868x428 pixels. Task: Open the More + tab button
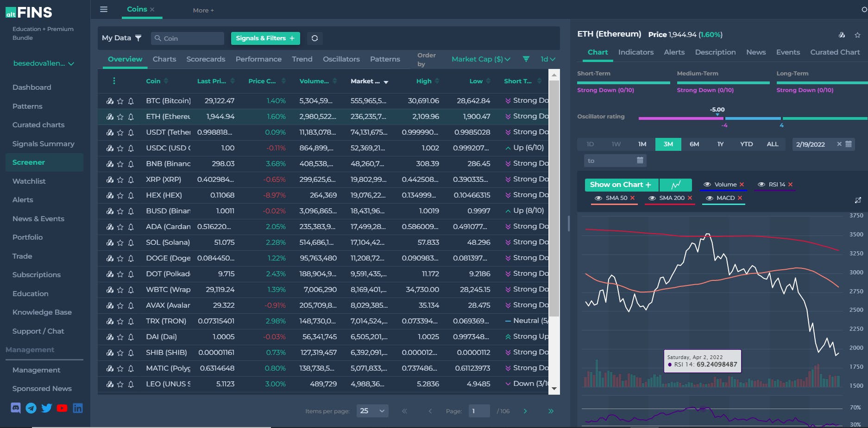(203, 10)
